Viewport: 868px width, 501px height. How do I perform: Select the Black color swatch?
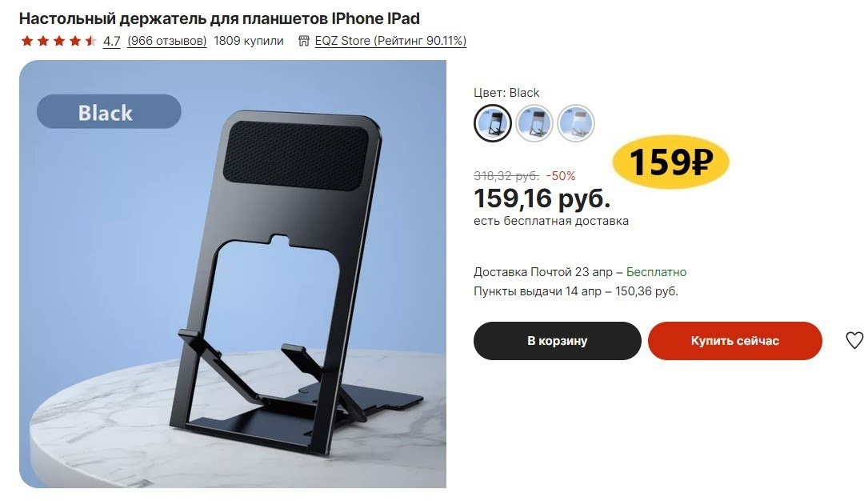(493, 123)
